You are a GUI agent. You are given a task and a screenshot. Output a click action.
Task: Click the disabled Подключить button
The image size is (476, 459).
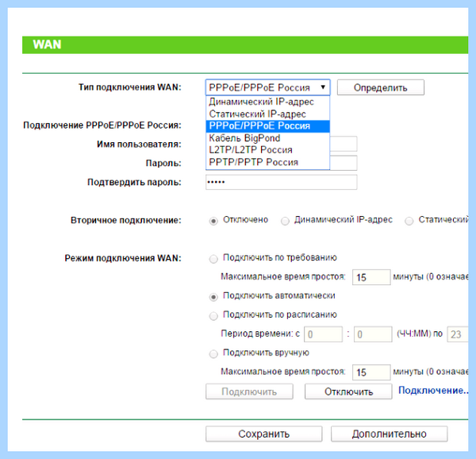tap(249, 391)
